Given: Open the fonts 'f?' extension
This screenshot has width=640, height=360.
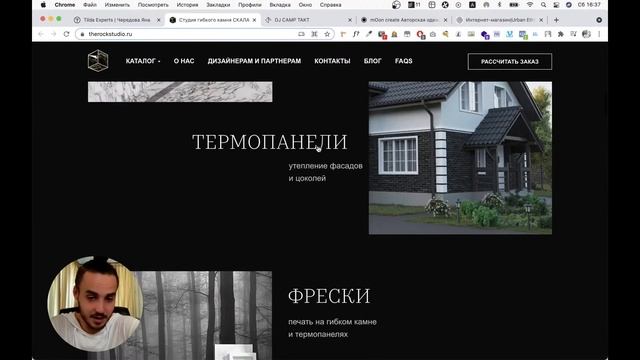Looking at the screenshot, I should coord(356,34).
